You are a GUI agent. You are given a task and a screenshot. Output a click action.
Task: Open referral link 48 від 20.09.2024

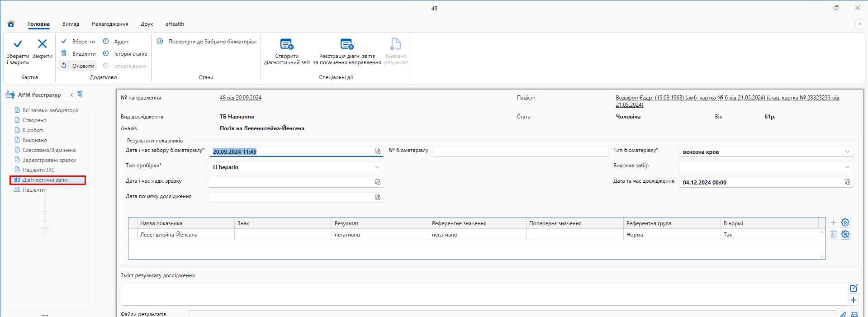coord(240,98)
